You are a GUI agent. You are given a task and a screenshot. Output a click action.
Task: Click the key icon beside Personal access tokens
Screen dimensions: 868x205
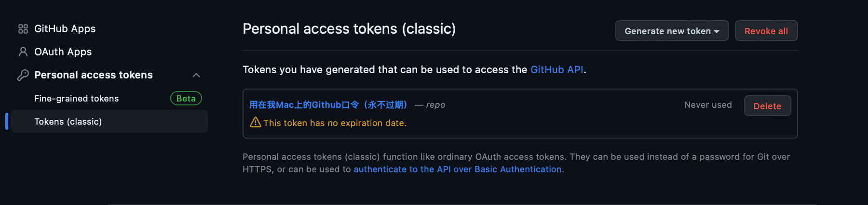point(23,75)
